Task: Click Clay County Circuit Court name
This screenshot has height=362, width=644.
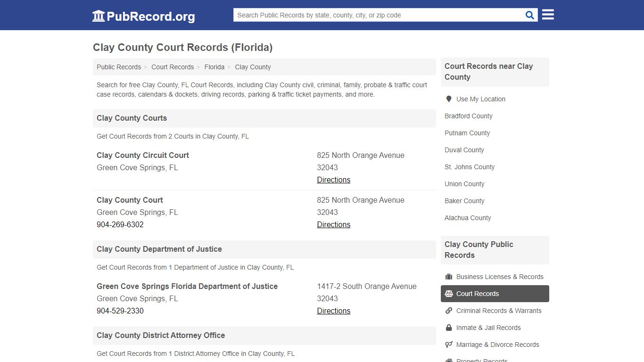Action: [143, 155]
